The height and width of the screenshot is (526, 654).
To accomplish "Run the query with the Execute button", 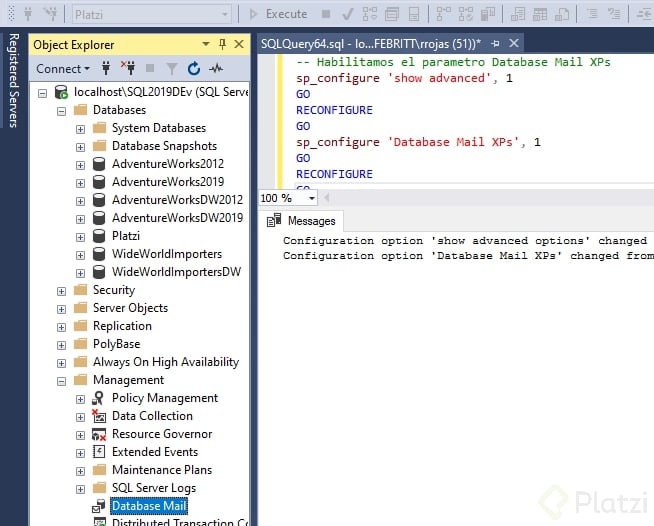I will [278, 14].
